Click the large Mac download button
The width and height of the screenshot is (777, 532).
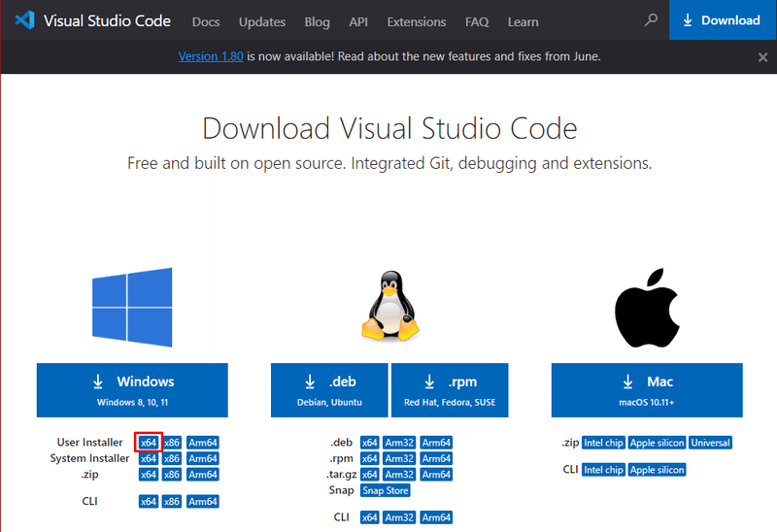point(647,390)
